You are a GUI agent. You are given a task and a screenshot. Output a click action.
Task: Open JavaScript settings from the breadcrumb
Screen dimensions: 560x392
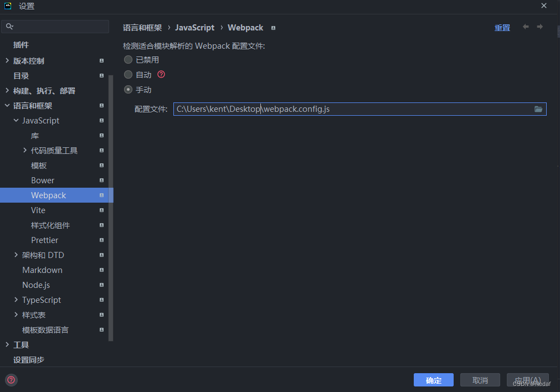click(x=194, y=27)
